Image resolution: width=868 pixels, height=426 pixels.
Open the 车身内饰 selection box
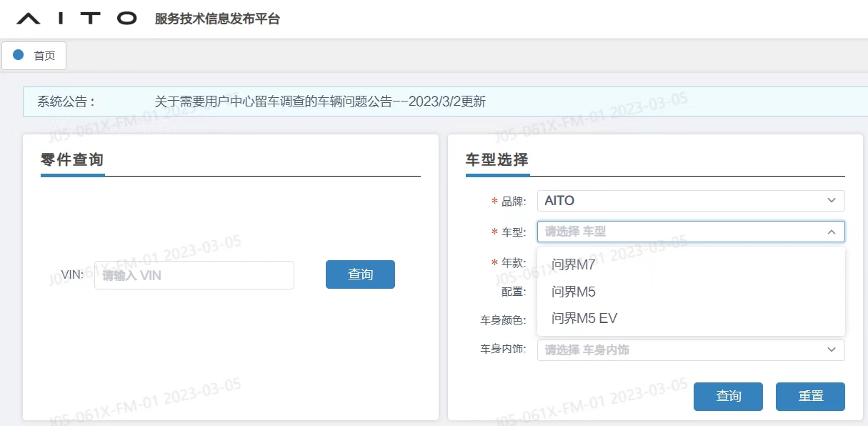pyautogui.click(x=679, y=350)
